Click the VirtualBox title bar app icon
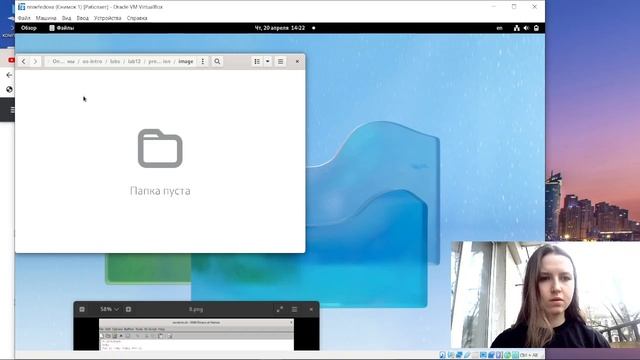Screen dimensions: 640x360 pos(22,7)
